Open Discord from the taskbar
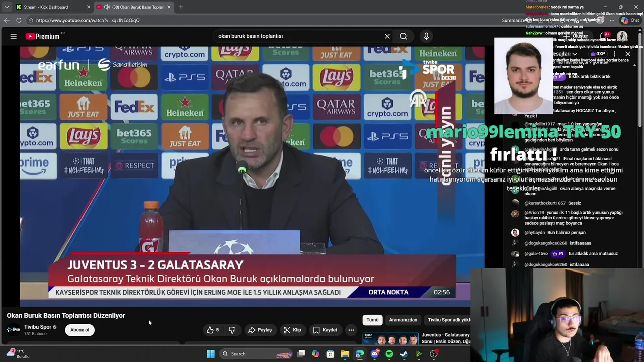 click(375, 354)
